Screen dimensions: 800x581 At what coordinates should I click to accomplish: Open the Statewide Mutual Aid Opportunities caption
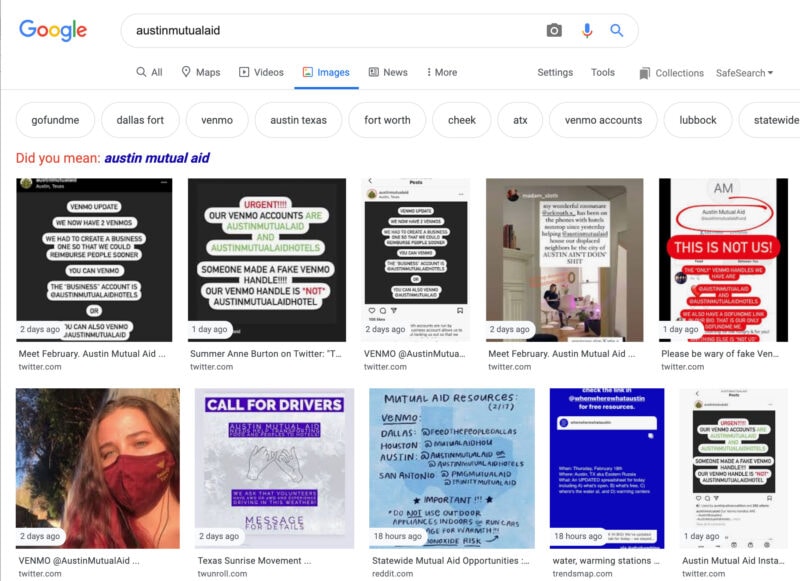tap(451, 561)
